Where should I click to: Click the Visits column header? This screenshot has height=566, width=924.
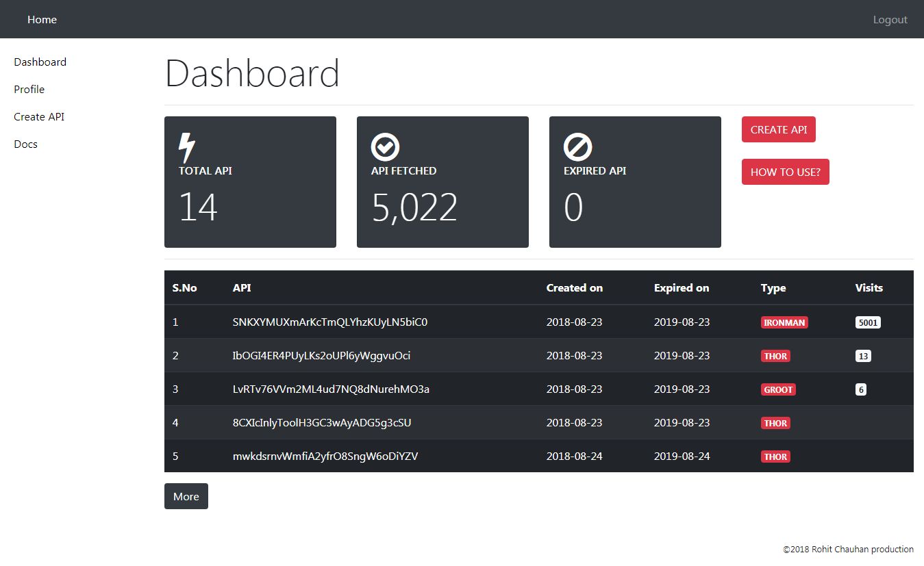coord(869,288)
